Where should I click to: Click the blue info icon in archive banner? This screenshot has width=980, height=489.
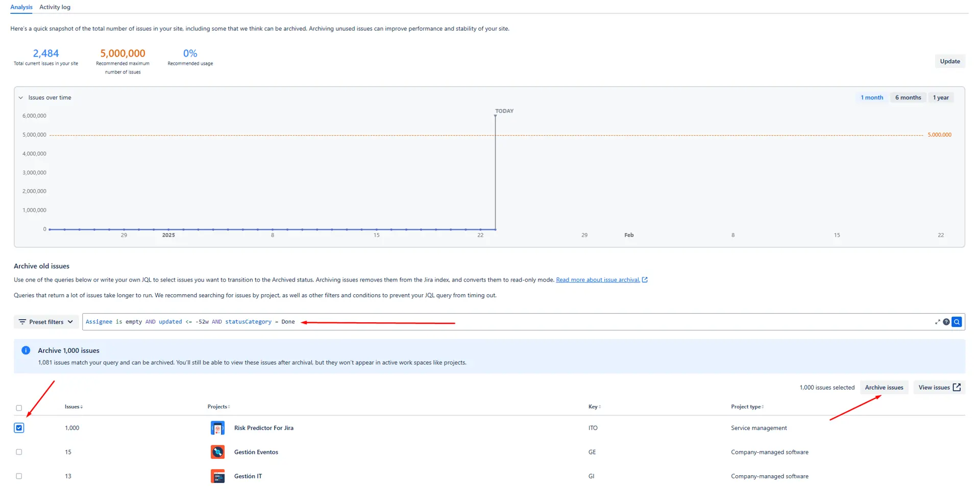pyautogui.click(x=26, y=350)
